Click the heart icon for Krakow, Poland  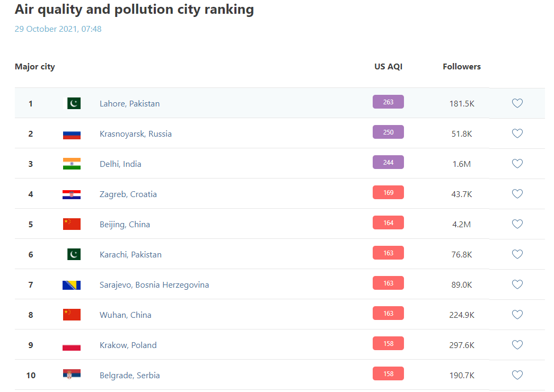pos(517,345)
